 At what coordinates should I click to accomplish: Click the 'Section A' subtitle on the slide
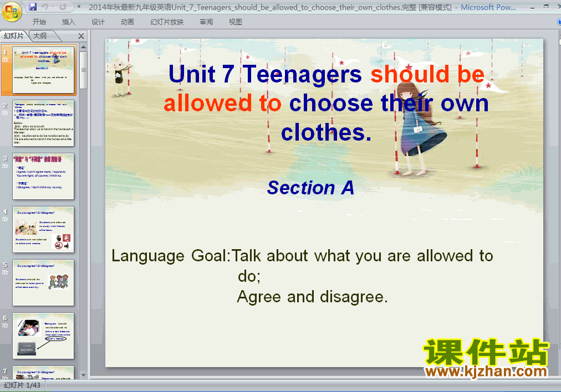(x=310, y=188)
